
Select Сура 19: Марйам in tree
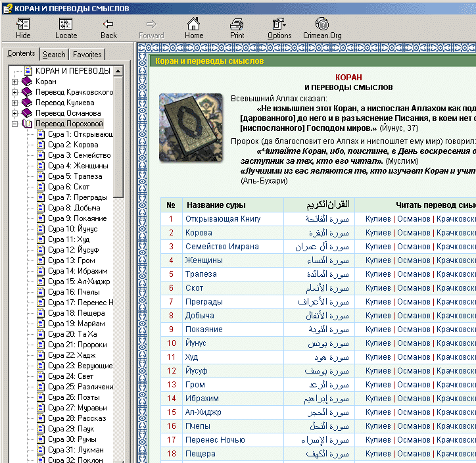coord(76,324)
